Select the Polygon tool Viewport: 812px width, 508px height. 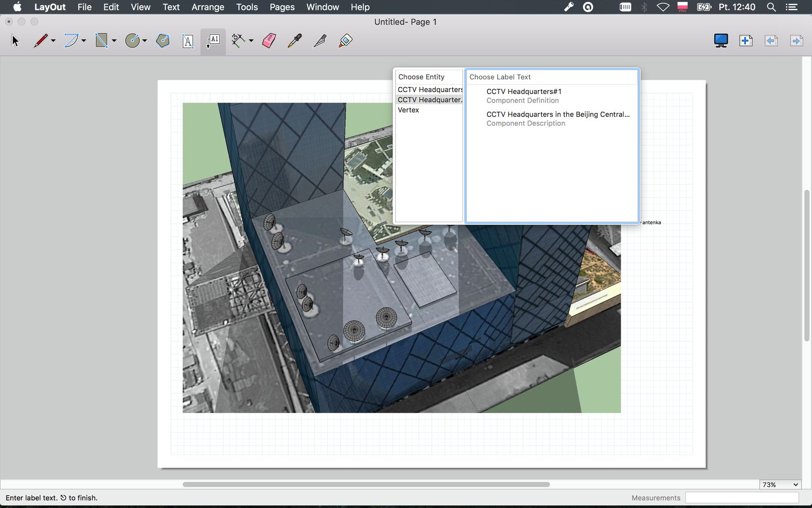[x=162, y=41]
